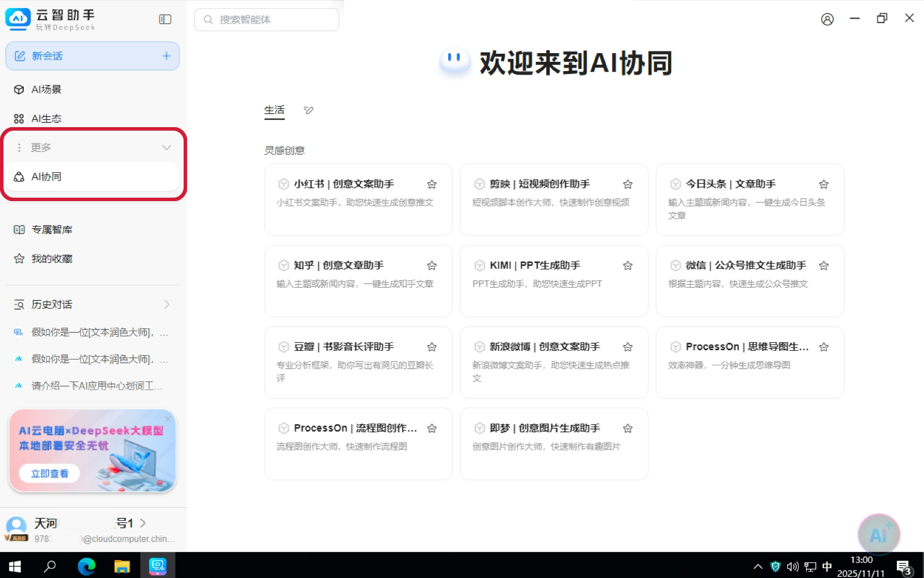
Task: Star the 豆瓣 | 书影音长评助手 card
Action: tap(431, 347)
